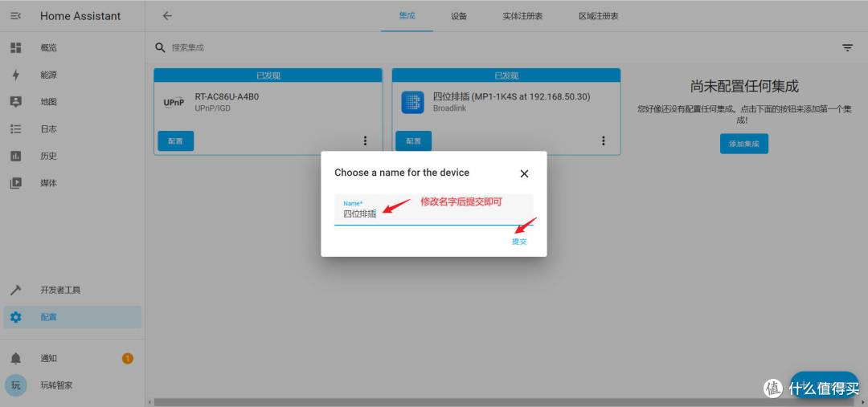The image size is (868, 407).
Task: Click the Home Assistant title
Action: pos(80,16)
